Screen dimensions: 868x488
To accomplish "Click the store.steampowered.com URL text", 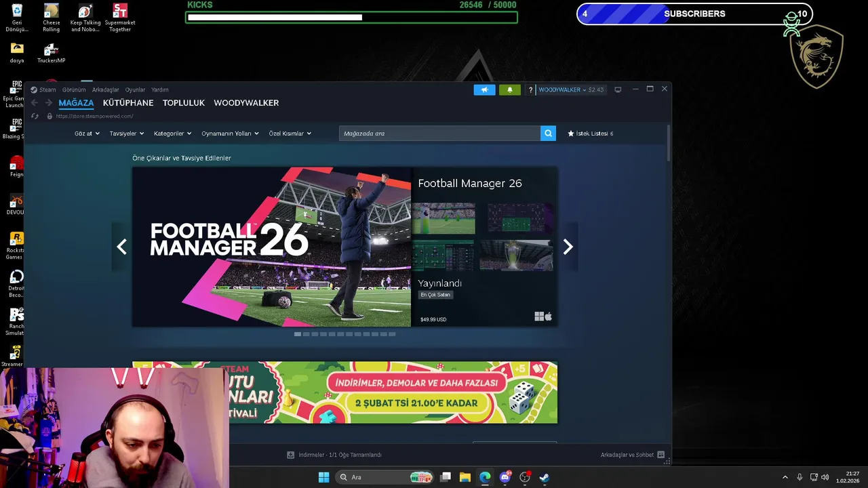I will pyautogui.click(x=94, y=117).
